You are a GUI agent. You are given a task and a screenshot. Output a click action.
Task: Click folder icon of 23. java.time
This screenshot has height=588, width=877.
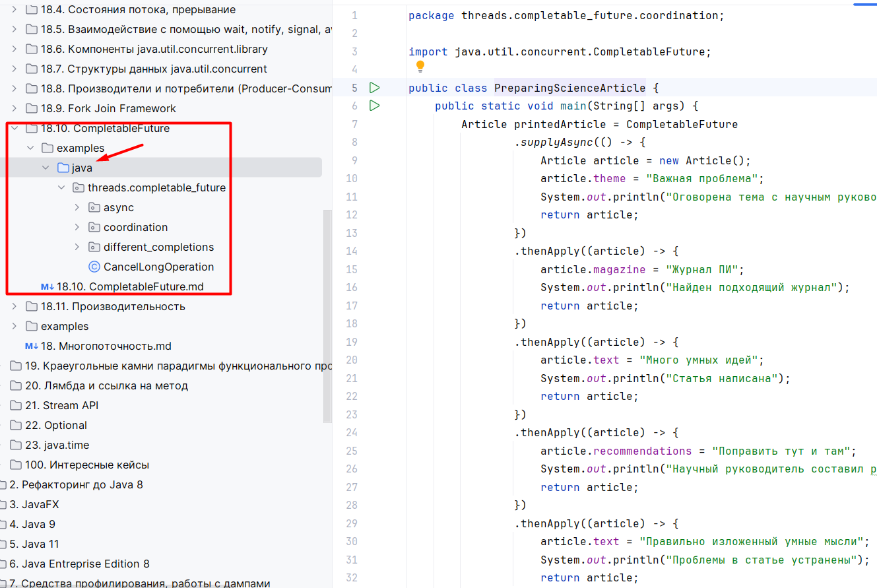coord(15,445)
